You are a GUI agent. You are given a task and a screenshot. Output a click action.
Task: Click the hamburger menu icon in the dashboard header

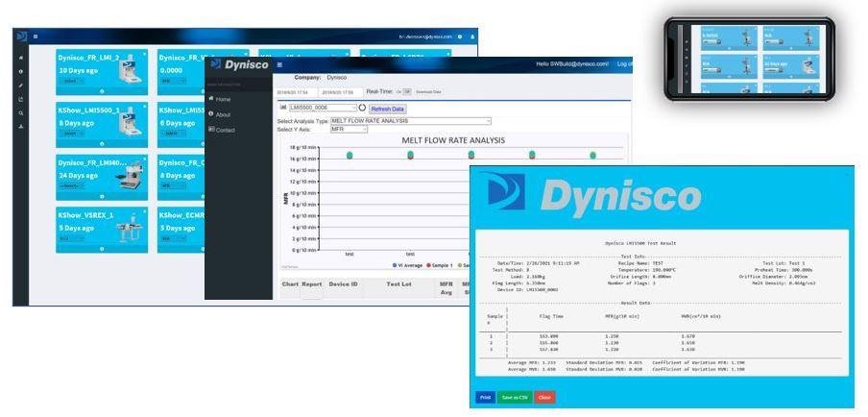pyautogui.click(x=36, y=37)
